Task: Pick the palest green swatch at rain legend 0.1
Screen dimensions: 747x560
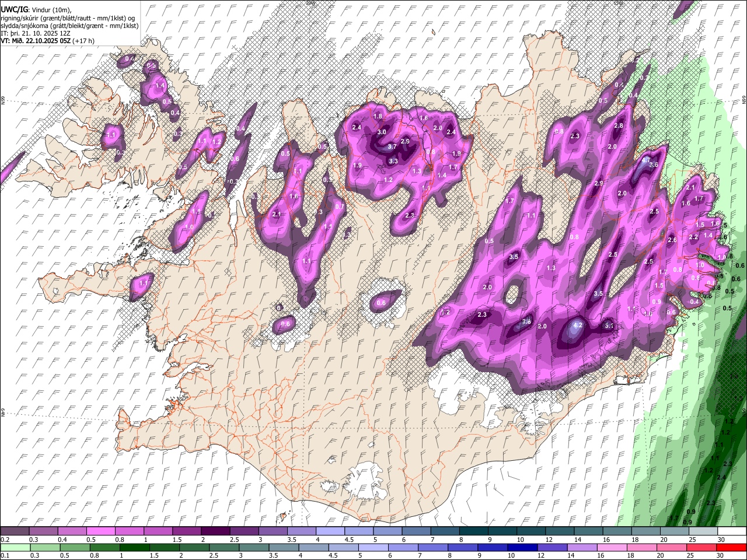Action: pyautogui.click(x=15, y=548)
